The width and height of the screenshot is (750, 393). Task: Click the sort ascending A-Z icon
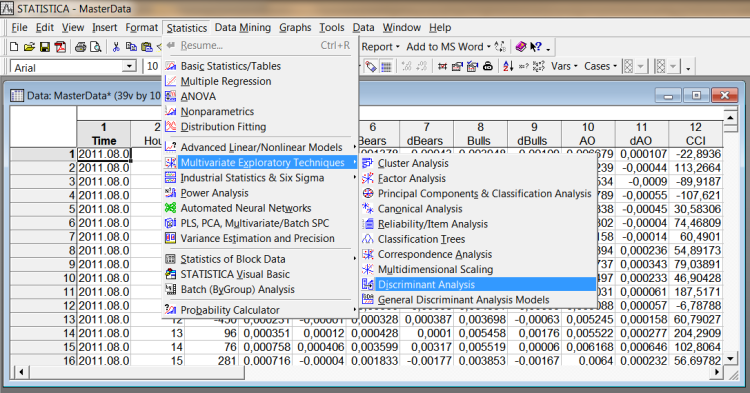508,66
